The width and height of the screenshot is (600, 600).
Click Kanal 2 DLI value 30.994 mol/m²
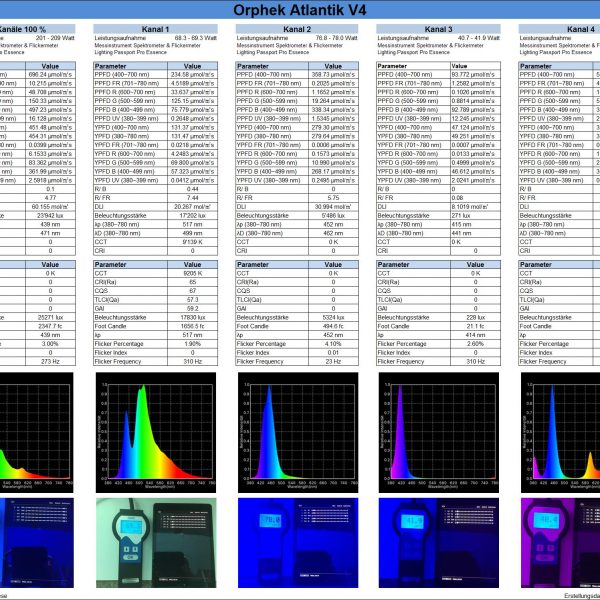[x=333, y=207]
